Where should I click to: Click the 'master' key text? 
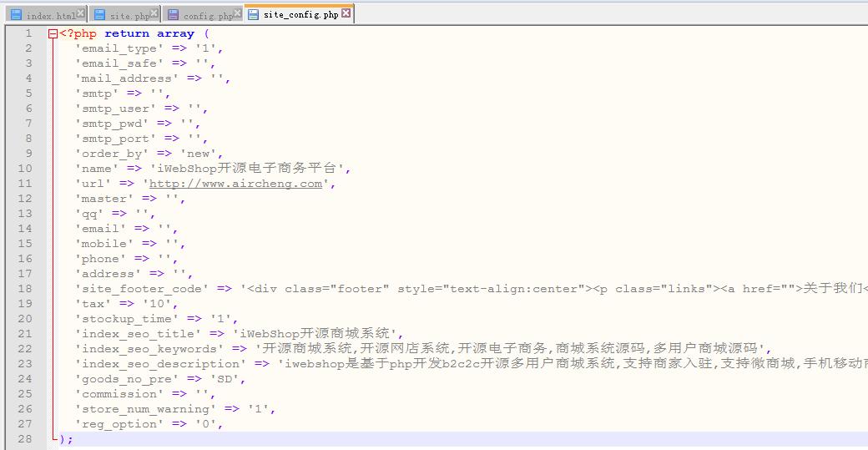(104, 199)
